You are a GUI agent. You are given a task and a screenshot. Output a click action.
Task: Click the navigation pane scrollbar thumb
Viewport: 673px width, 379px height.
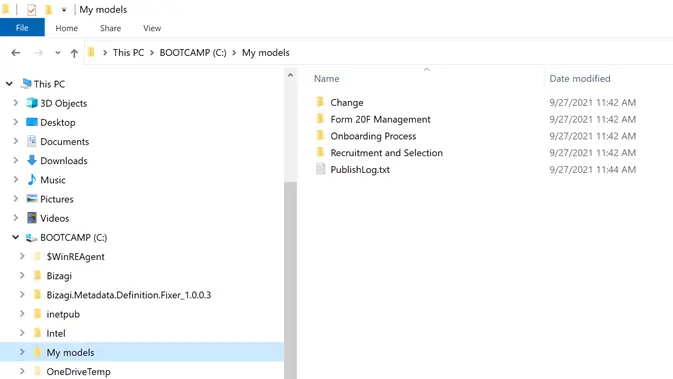(290, 280)
